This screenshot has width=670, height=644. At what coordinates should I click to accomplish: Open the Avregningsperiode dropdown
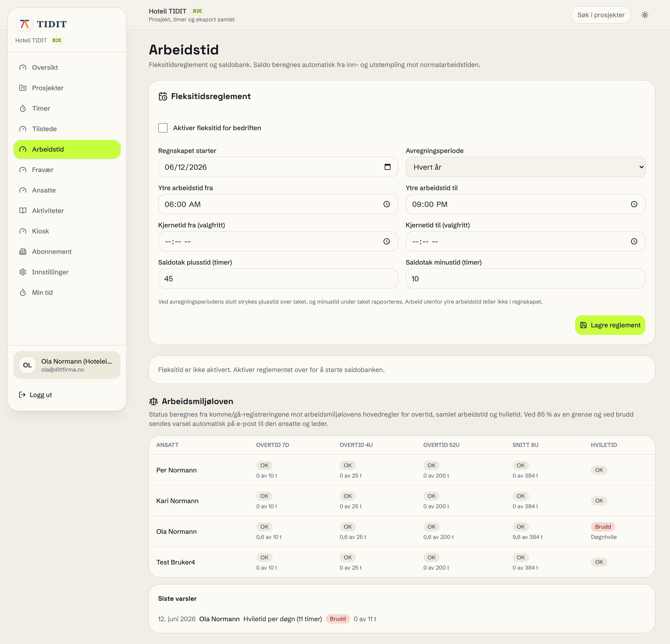click(525, 167)
